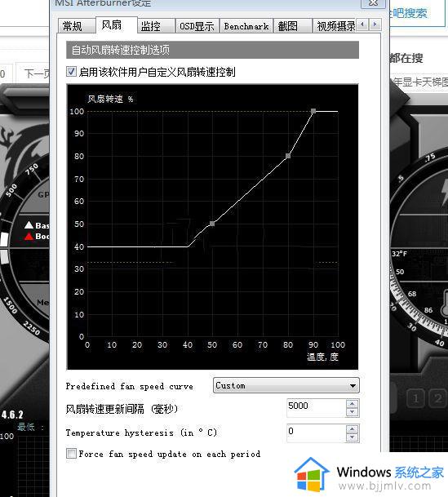This screenshot has height=497, width=448.
Task: Increase Temperature hysteresis with up arrow
Action: 353,428
